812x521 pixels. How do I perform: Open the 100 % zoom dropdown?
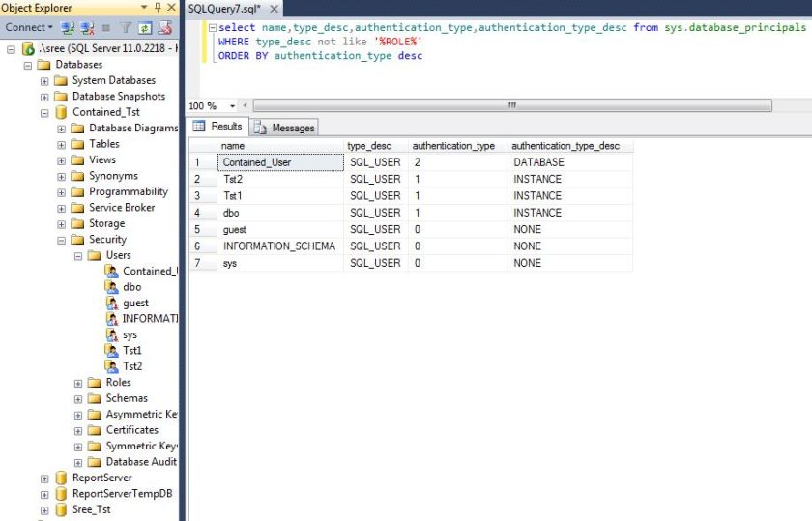point(233,105)
